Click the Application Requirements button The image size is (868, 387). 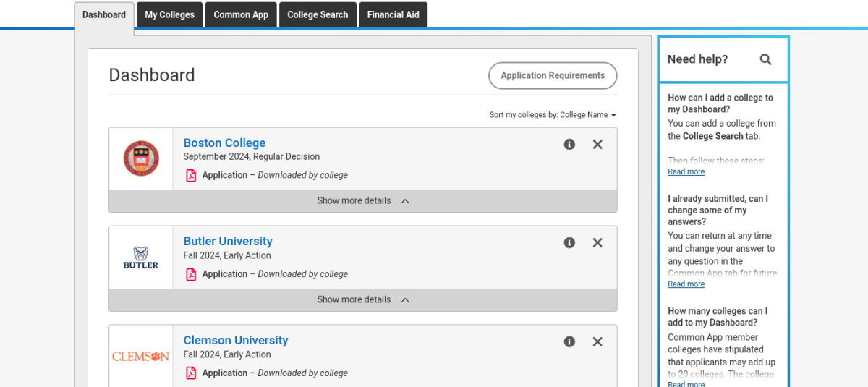553,75
